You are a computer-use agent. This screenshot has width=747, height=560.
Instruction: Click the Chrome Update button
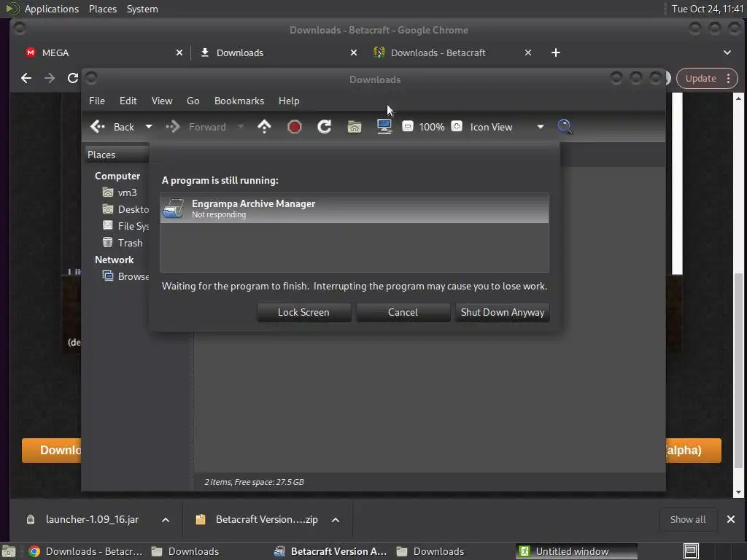pos(701,79)
